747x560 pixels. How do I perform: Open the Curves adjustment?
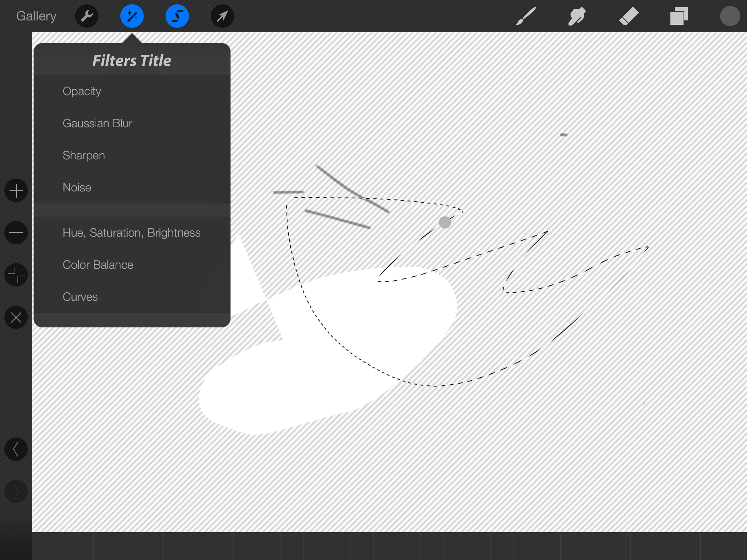tap(80, 297)
